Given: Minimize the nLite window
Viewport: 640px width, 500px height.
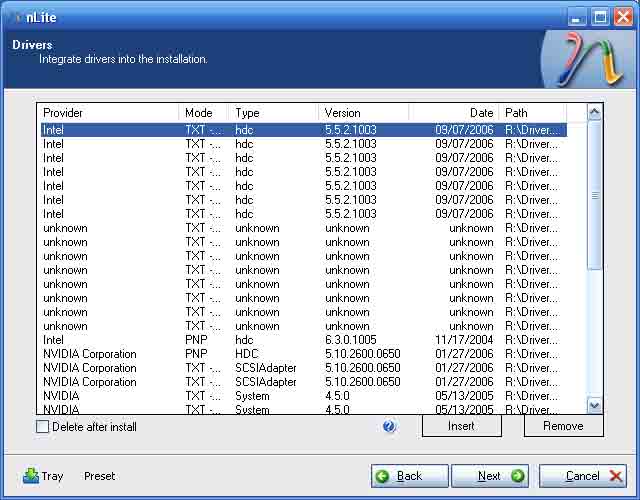Looking at the screenshot, I should 577,17.
